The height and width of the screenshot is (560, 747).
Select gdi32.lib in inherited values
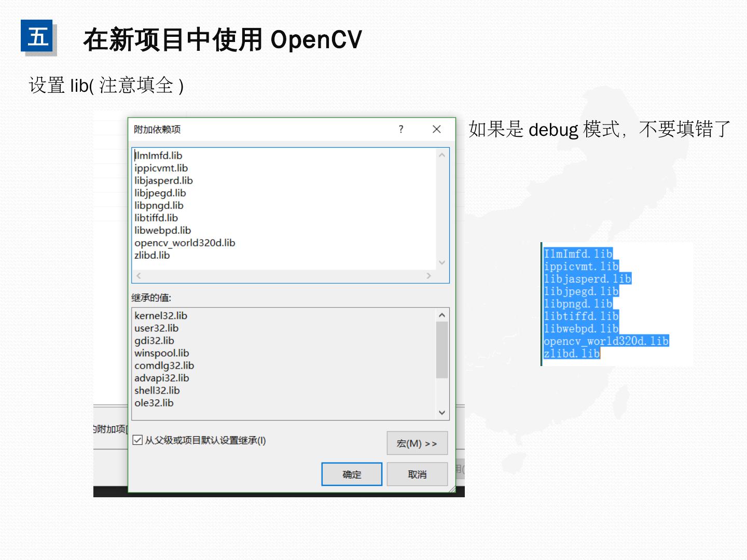pos(154,341)
